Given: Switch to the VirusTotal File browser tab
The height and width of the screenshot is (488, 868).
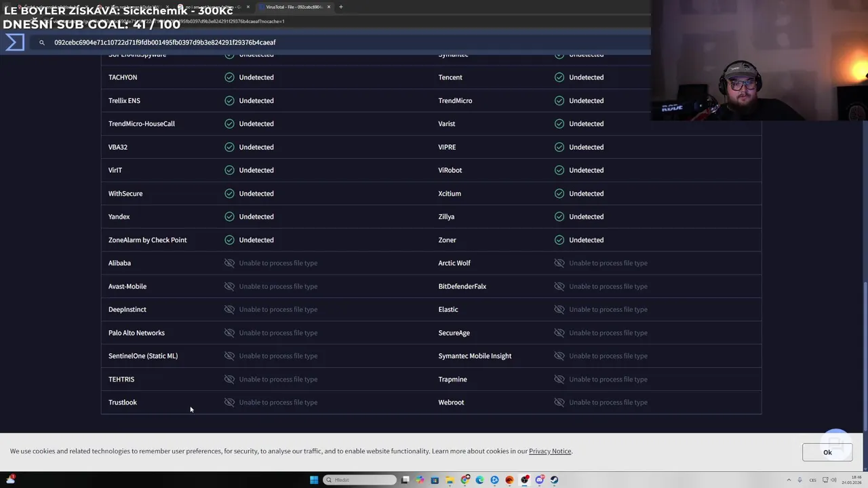Looking at the screenshot, I should click(294, 7).
